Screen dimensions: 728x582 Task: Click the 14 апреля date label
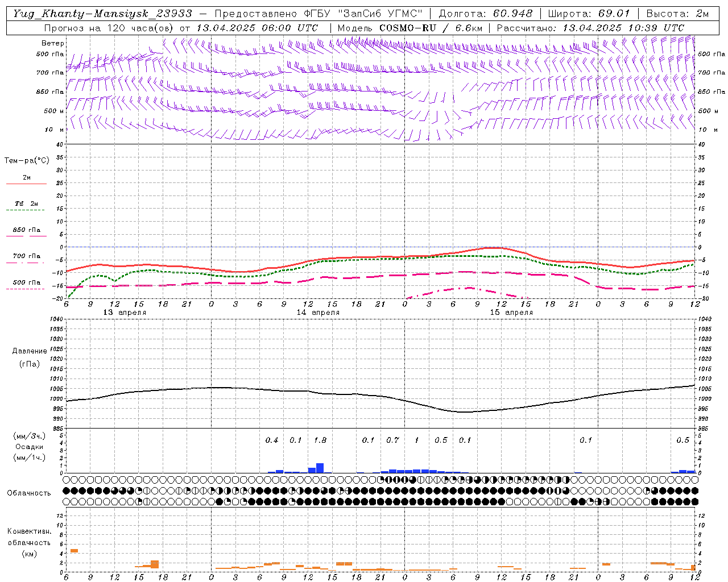[x=318, y=313]
